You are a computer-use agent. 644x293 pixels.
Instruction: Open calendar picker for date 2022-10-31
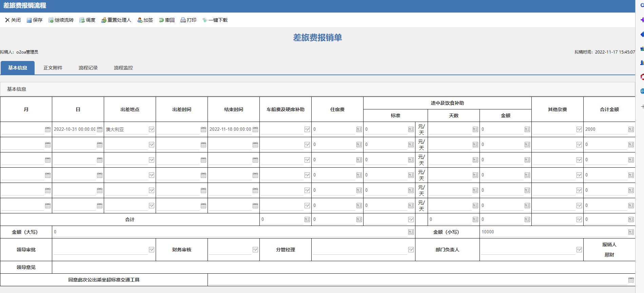[x=100, y=129]
